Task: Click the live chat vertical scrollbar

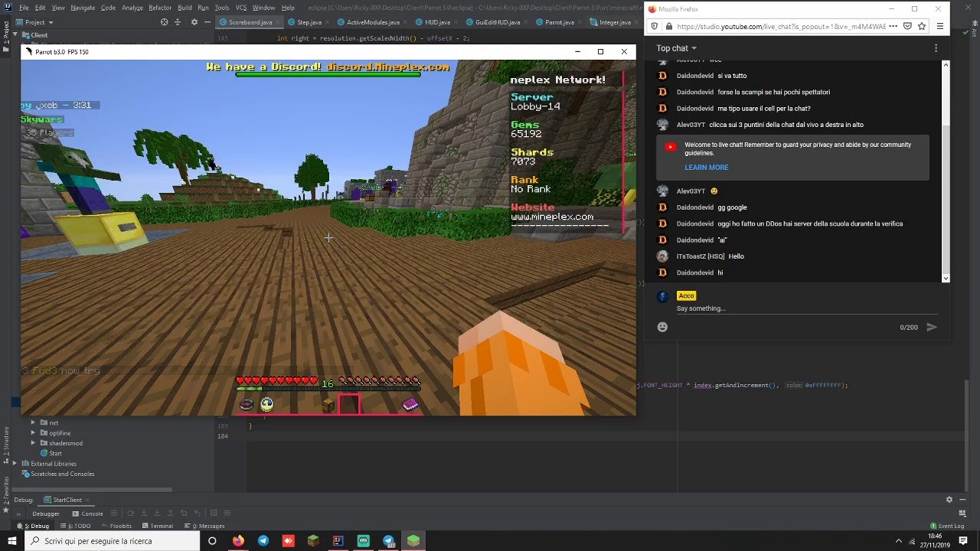Action: [946, 171]
